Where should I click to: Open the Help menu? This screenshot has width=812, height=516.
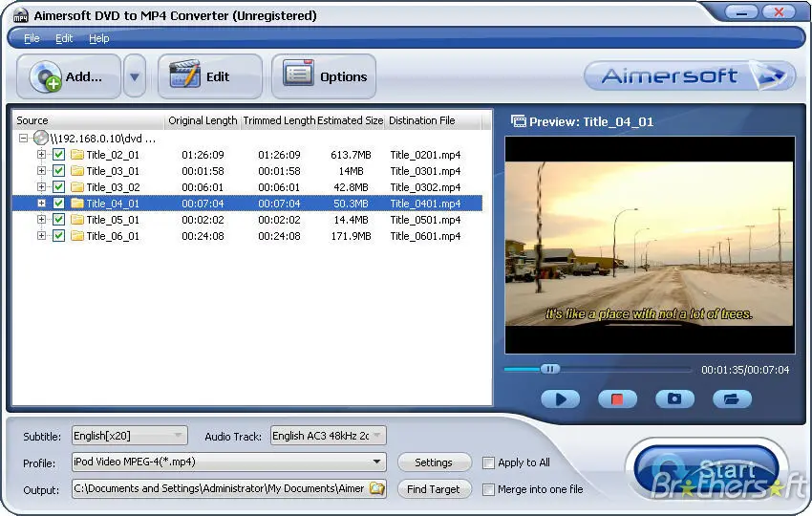click(99, 38)
